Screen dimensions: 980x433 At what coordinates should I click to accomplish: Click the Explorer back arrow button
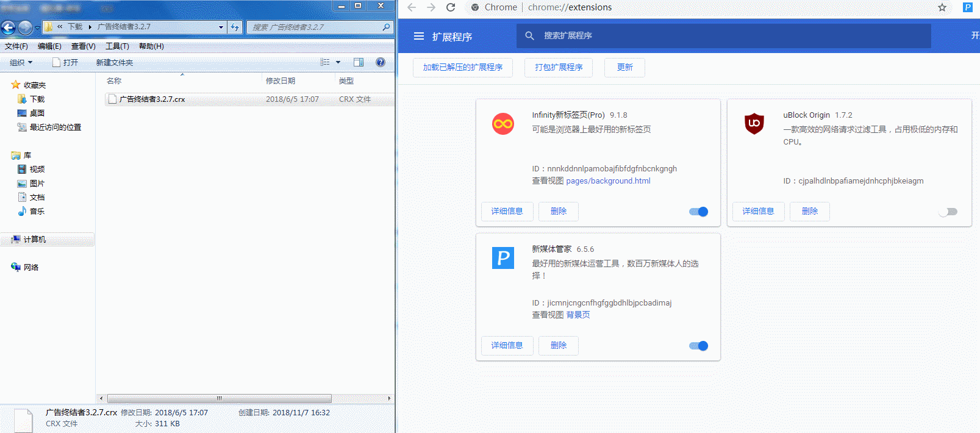coord(9,27)
